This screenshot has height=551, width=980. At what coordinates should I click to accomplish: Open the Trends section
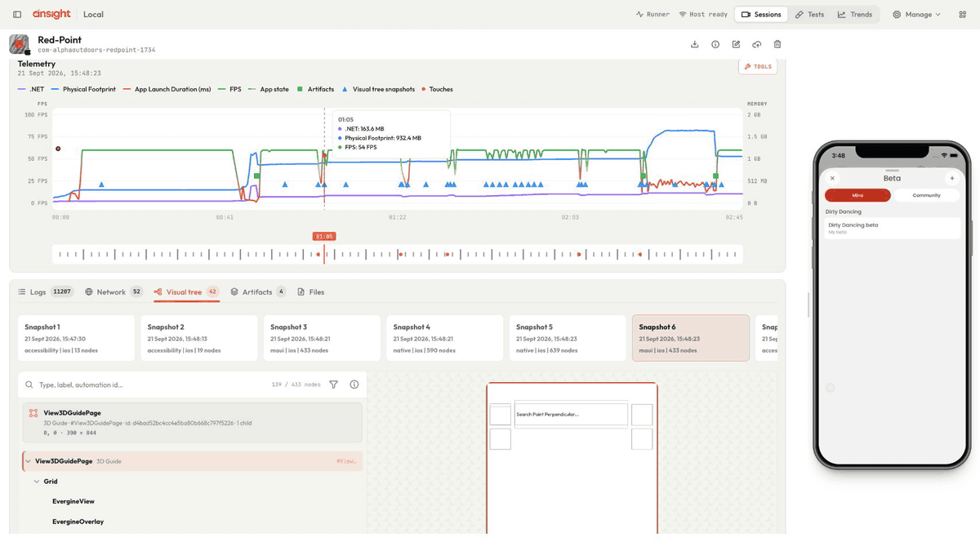[x=855, y=15]
